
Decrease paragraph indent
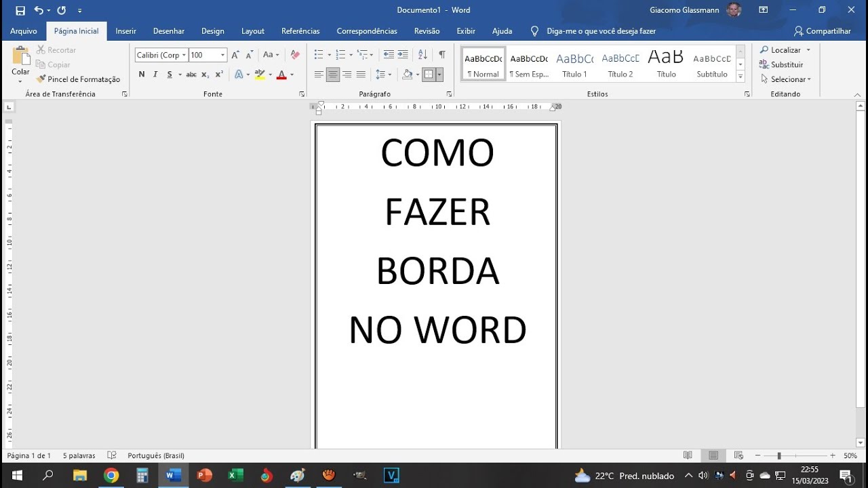(389, 55)
